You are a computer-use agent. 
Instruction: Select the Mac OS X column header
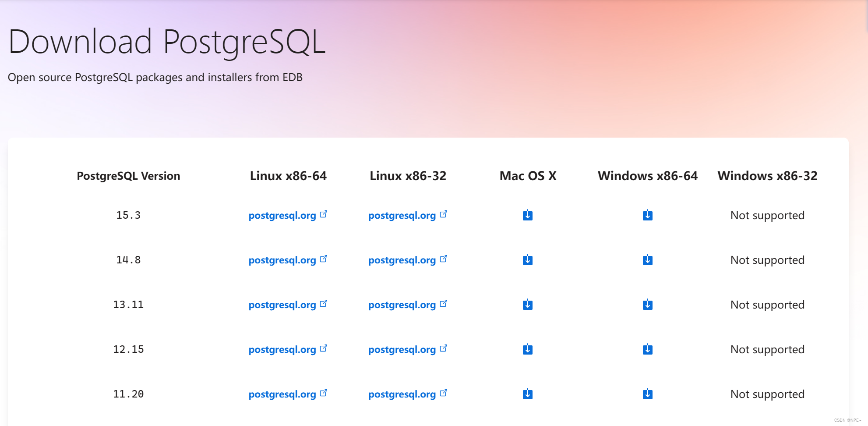[x=528, y=176]
